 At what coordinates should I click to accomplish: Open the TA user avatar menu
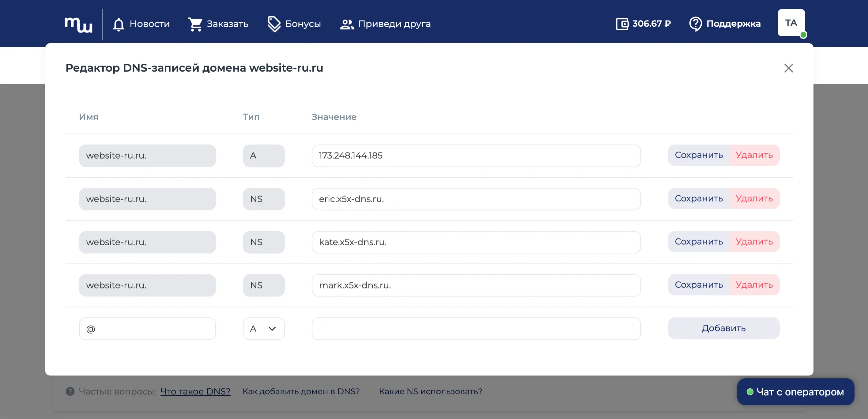(x=791, y=23)
